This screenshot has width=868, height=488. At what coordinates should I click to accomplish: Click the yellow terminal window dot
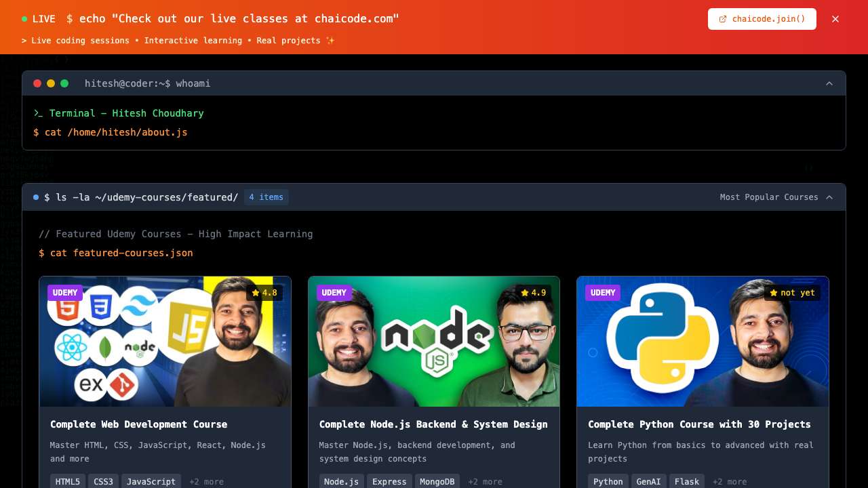coord(51,83)
